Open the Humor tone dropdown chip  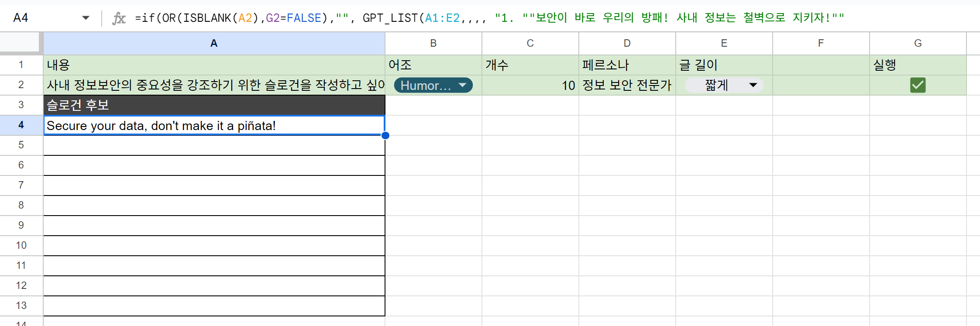pos(433,85)
